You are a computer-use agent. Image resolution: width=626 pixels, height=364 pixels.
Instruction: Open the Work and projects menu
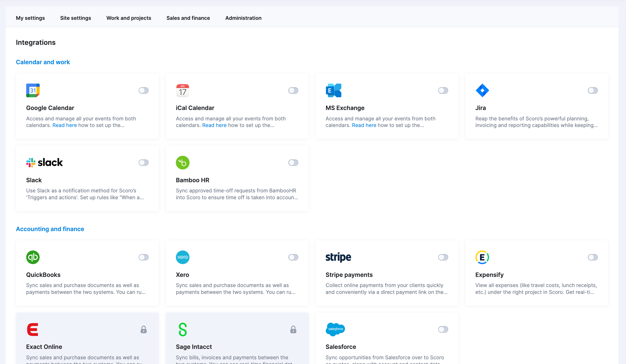pos(129,18)
